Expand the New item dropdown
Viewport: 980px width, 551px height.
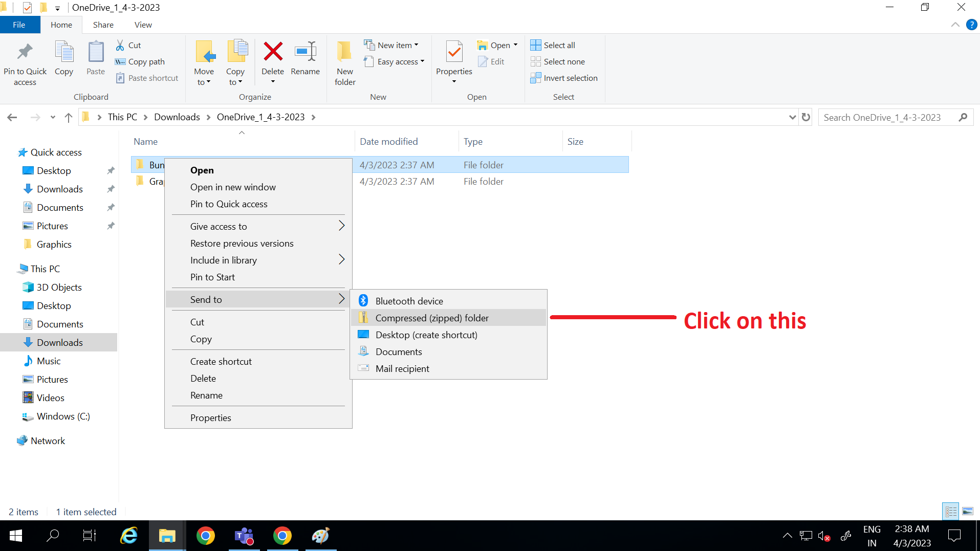tap(416, 45)
